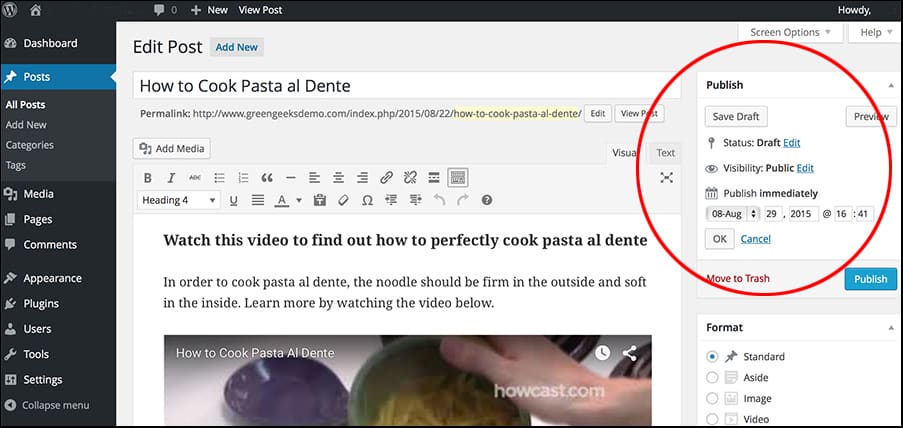
Task: Click the WordPress logo icon
Action: click(11, 10)
